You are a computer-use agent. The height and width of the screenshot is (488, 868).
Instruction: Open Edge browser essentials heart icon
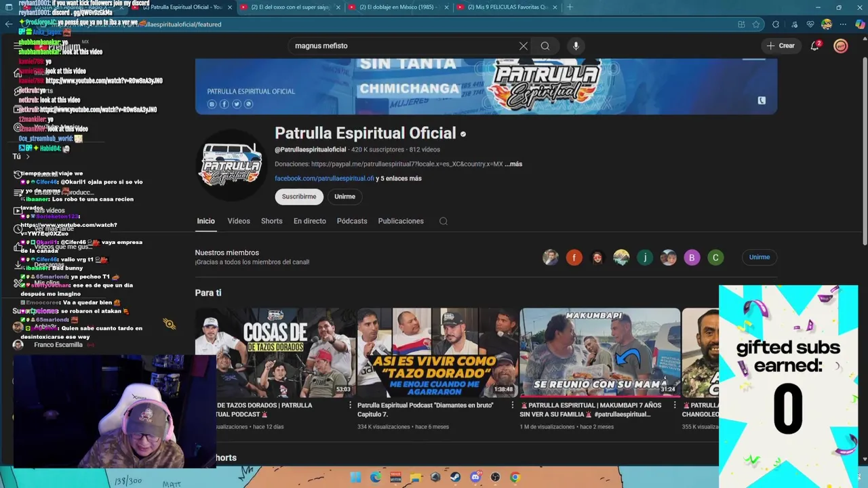(810, 24)
